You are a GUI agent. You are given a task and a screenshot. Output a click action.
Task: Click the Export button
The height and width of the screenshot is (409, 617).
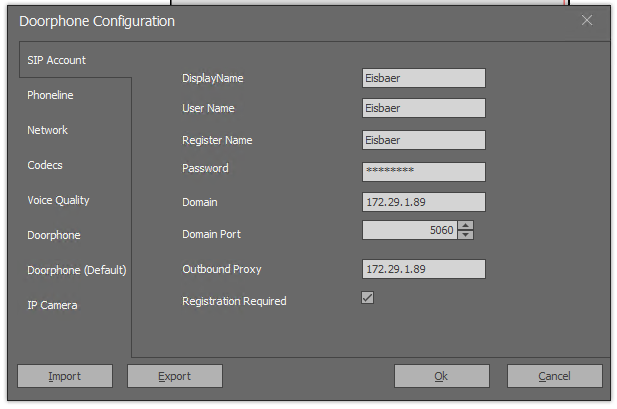pos(175,376)
